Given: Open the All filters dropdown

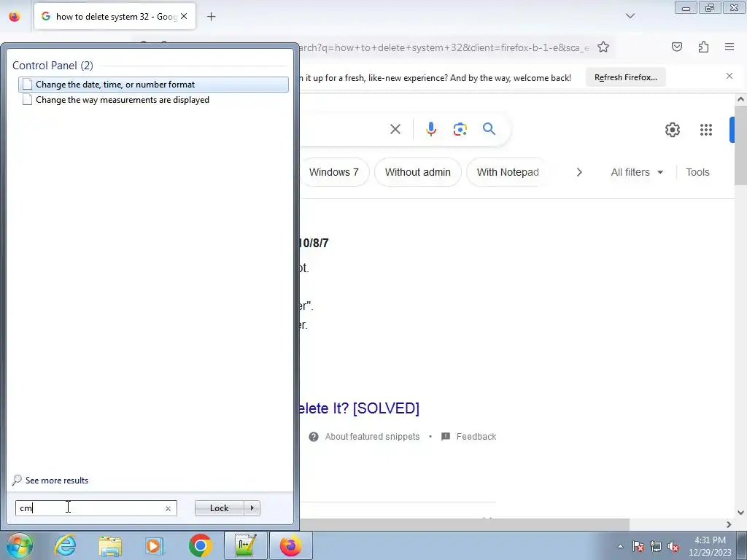Looking at the screenshot, I should pos(637,172).
